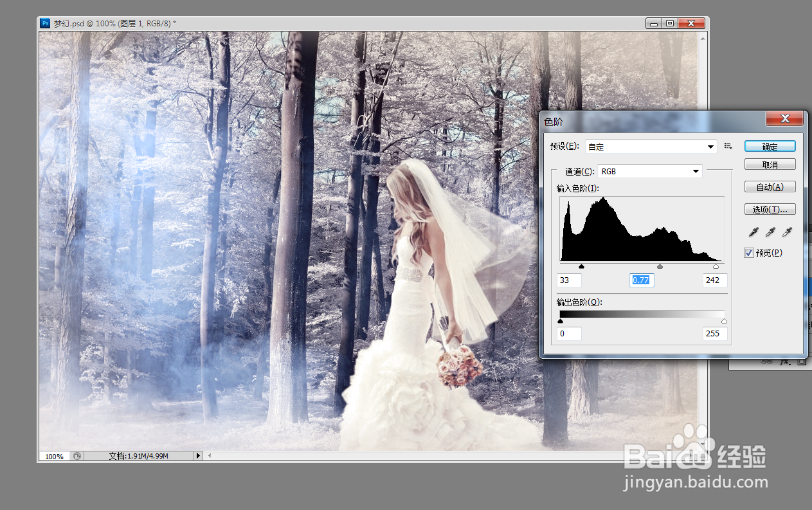This screenshot has width=812, height=510.
Task: Click the input midtone gray slider triangle
Action: click(660, 266)
